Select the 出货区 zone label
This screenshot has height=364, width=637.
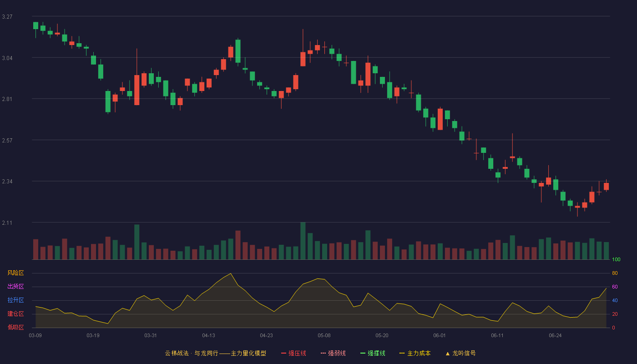[15, 287]
